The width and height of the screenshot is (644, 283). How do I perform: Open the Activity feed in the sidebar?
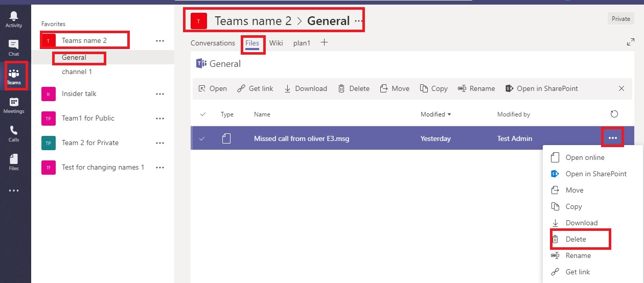coord(14,19)
